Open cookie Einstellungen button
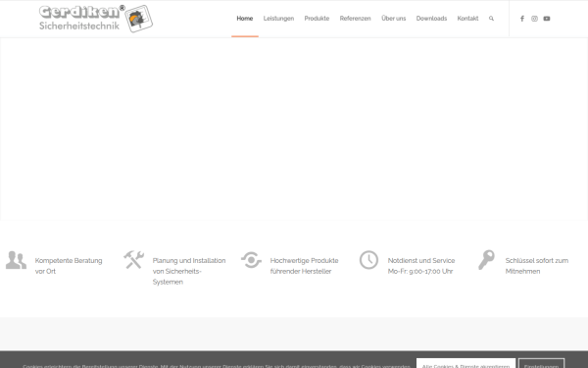The image size is (588, 368). (542, 363)
